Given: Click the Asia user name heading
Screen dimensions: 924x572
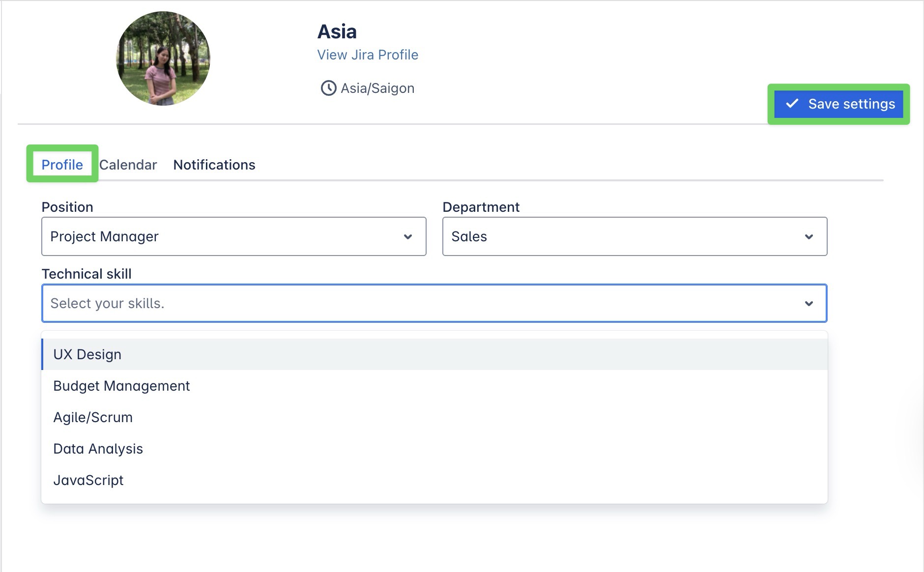Looking at the screenshot, I should coord(337,32).
